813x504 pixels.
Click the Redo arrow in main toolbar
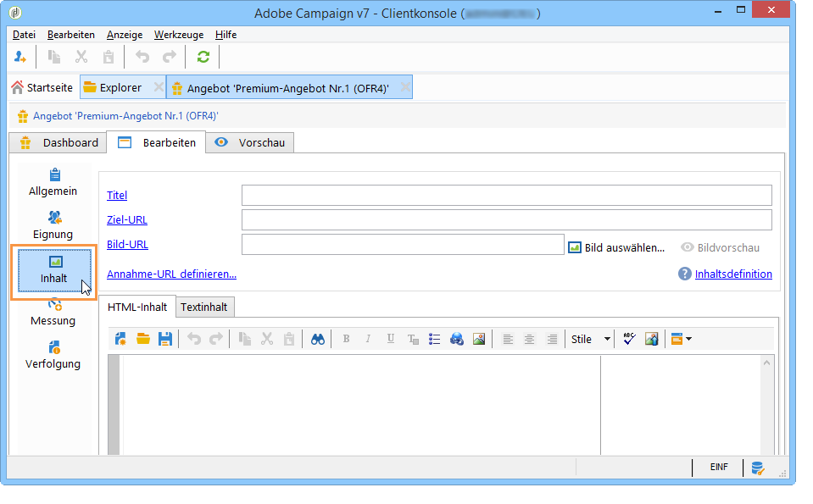(169, 57)
